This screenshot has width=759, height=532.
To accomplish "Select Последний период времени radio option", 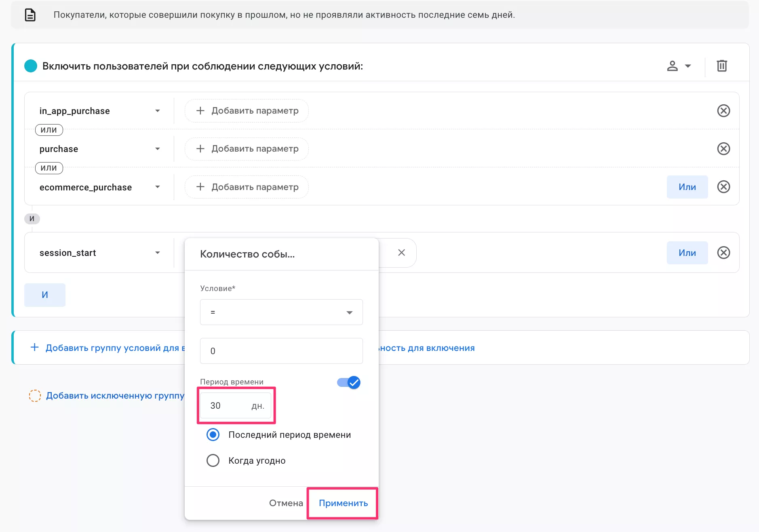I will 213,435.
